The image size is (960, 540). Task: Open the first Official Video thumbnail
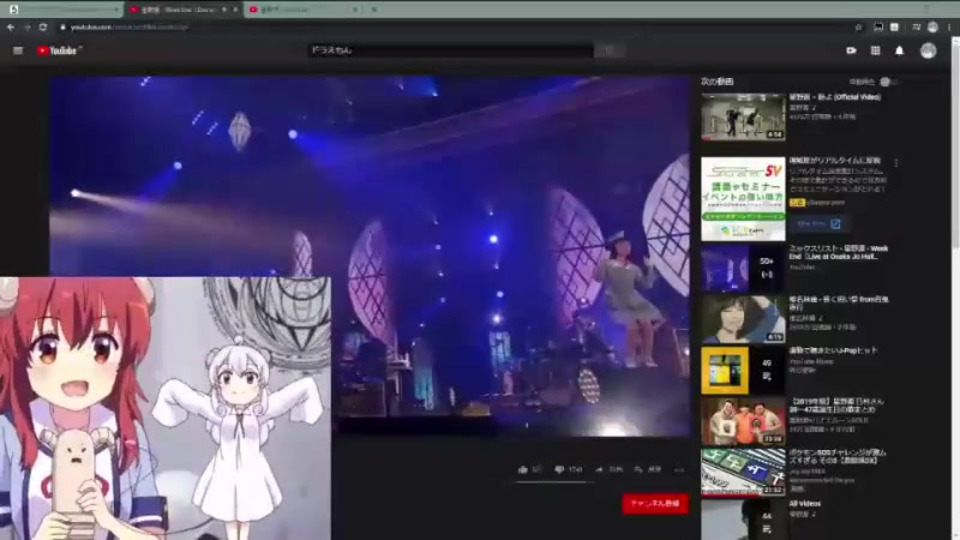(x=743, y=117)
